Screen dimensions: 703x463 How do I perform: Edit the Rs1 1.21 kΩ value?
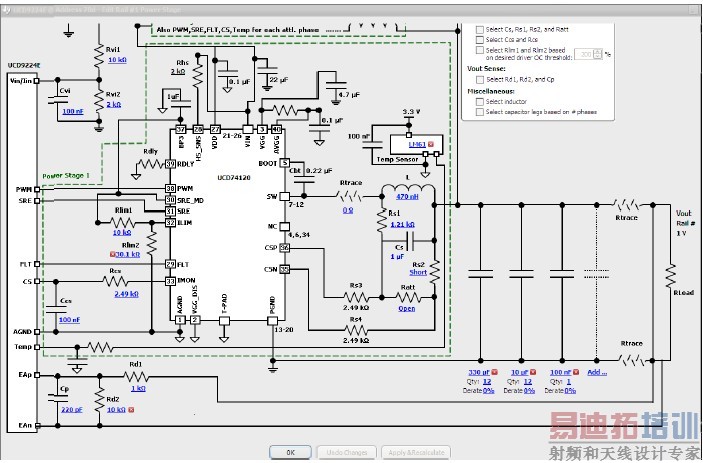tap(402, 225)
